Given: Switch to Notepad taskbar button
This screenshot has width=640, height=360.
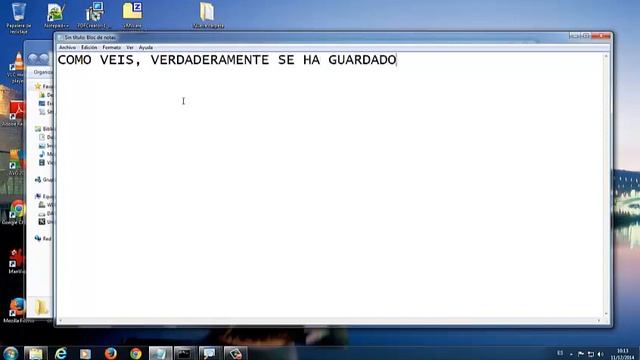Looking at the screenshot, I should [160, 353].
